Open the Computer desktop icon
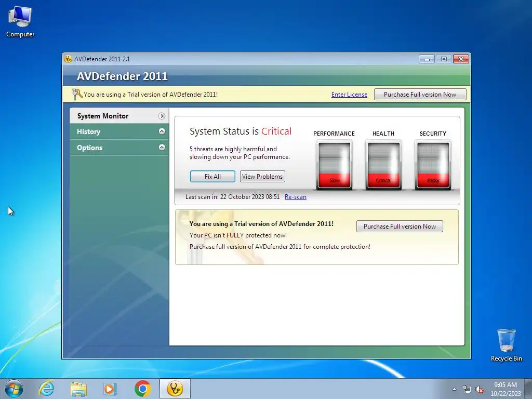Screen dimensions: 532x399 point(20,22)
